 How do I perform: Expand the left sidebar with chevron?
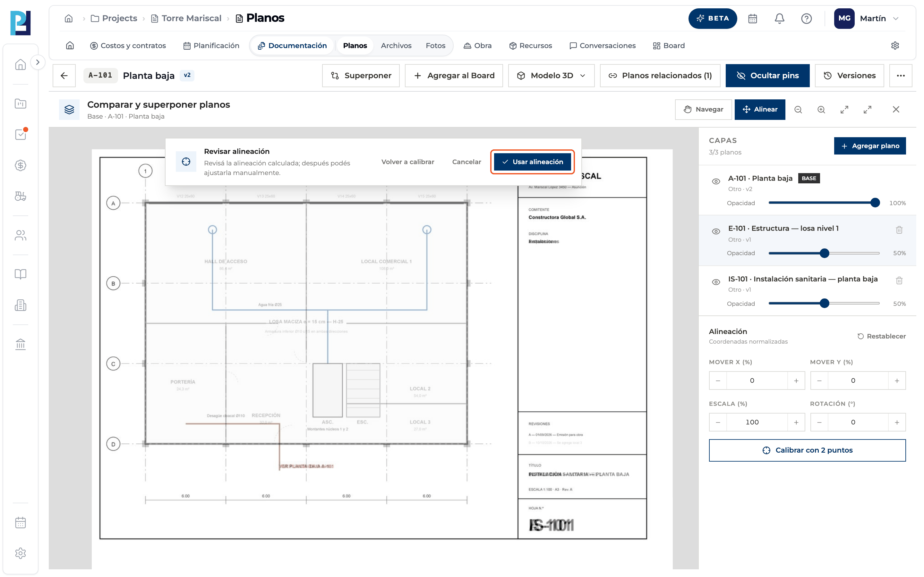[38, 62]
